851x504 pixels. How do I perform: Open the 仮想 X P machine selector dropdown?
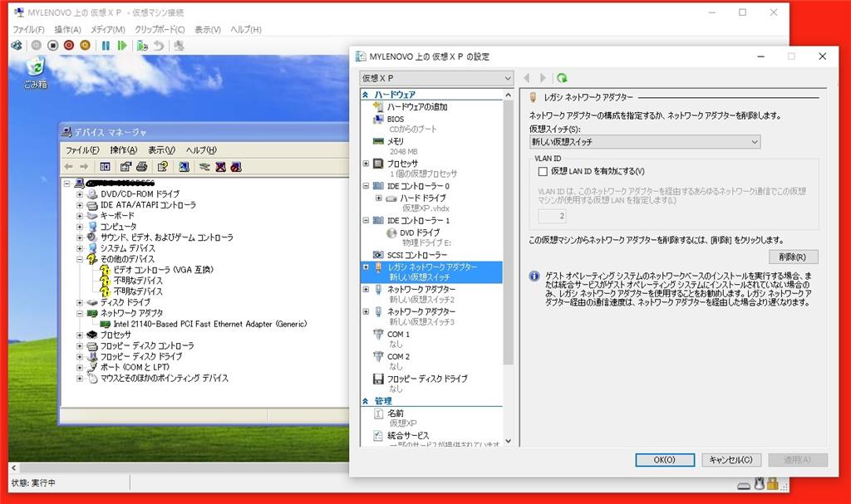click(x=435, y=78)
